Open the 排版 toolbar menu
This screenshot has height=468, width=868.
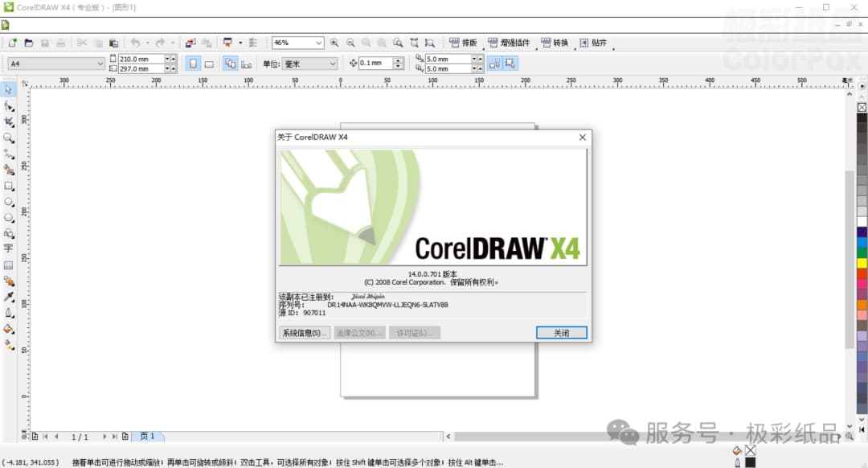click(462, 43)
